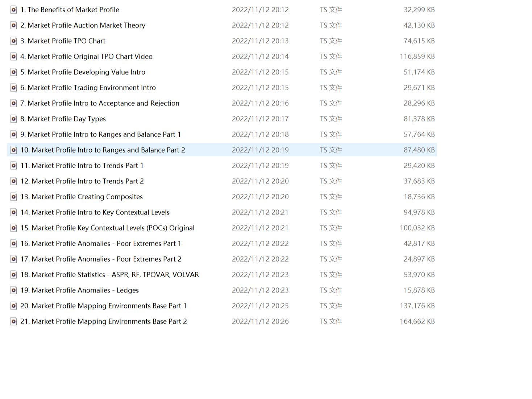Click Trading Environment Intro file name
532x399 pixels.
point(88,88)
